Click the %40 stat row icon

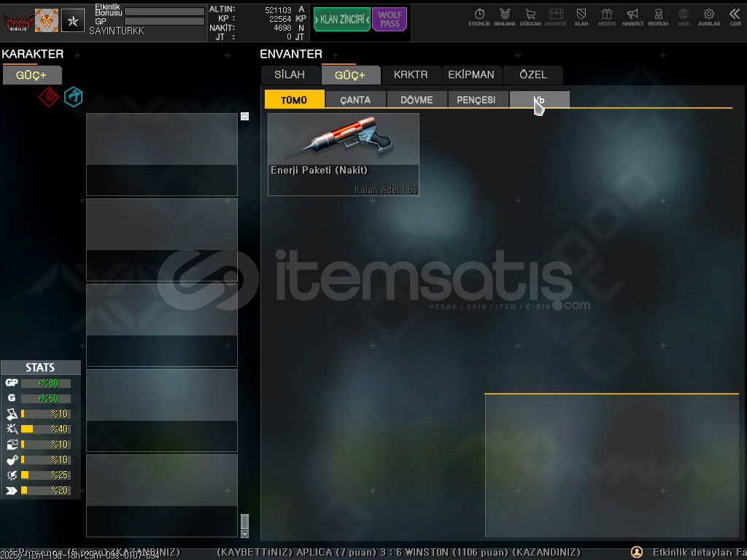tap(12, 429)
